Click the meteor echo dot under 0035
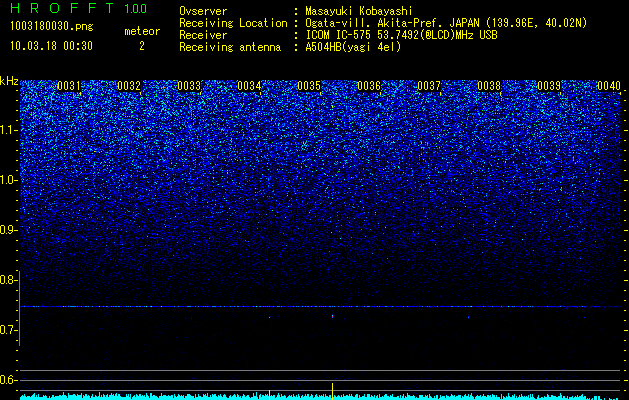Screen dimensions: 629x400 333,316
